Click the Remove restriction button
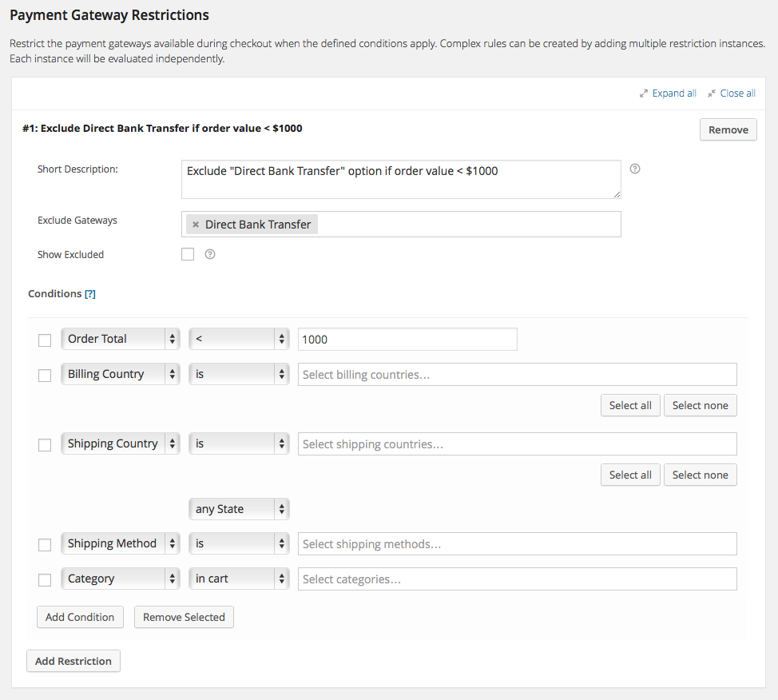The image size is (778, 700). pos(728,129)
